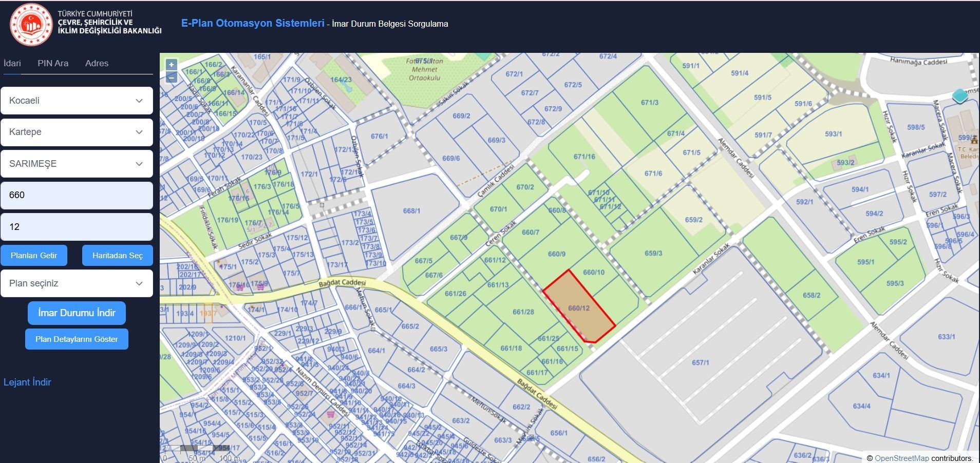
Task: Click the Haritadan Seç button
Action: (x=117, y=256)
